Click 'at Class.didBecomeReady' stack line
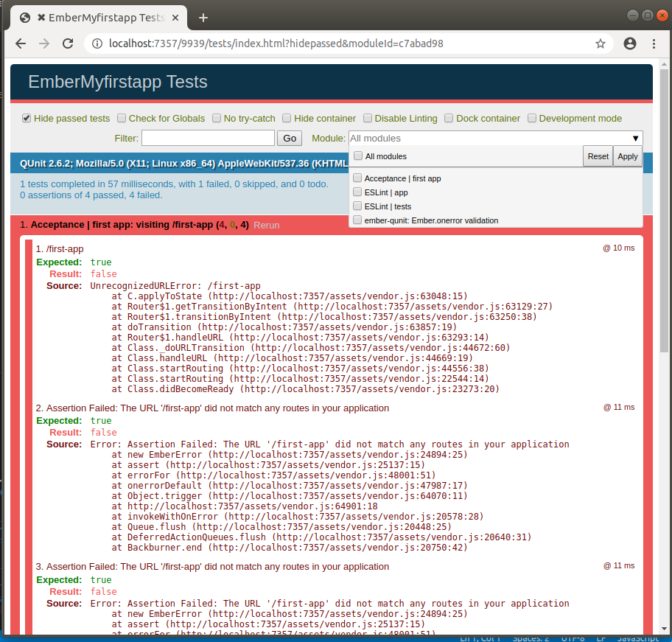 pyautogui.click(x=306, y=389)
